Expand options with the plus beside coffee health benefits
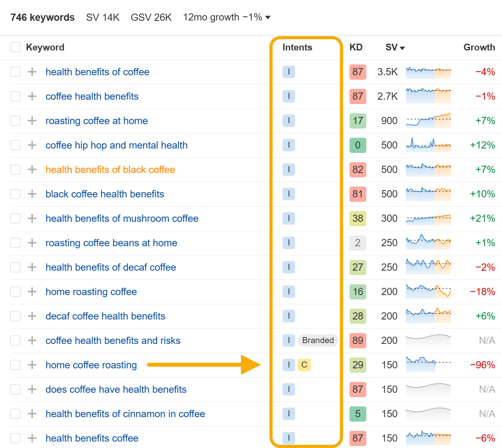502x448 pixels. 31,96
